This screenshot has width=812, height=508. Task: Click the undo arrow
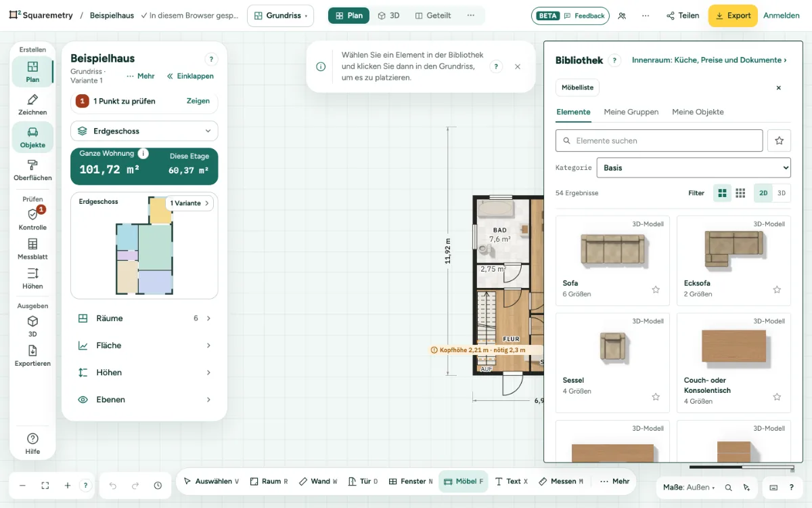tap(113, 486)
